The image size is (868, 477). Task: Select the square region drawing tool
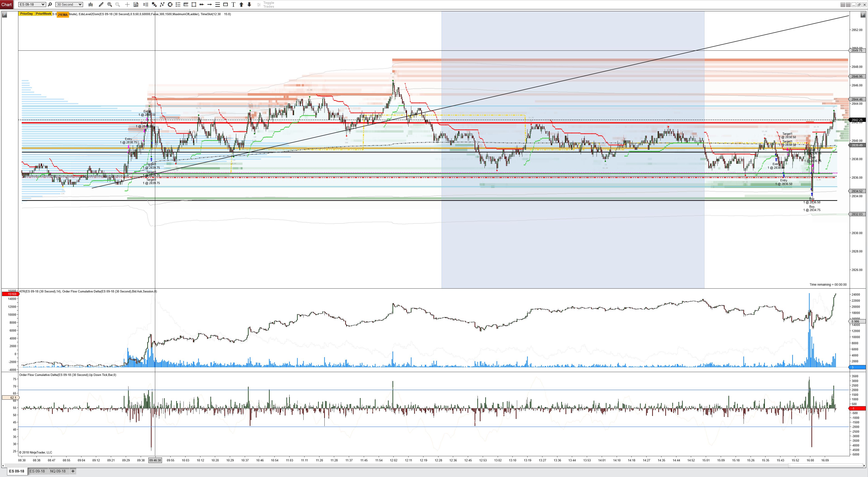pyautogui.click(x=194, y=4)
